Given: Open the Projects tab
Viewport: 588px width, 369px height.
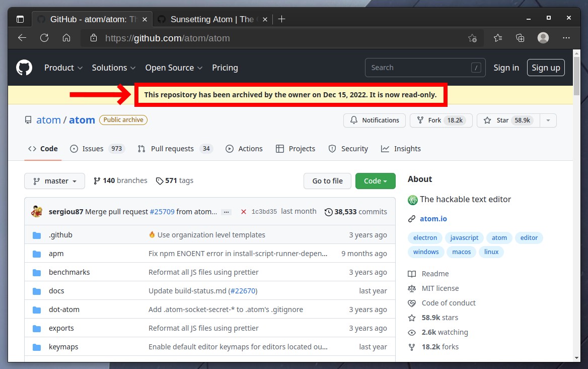Looking at the screenshot, I should (296, 149).
